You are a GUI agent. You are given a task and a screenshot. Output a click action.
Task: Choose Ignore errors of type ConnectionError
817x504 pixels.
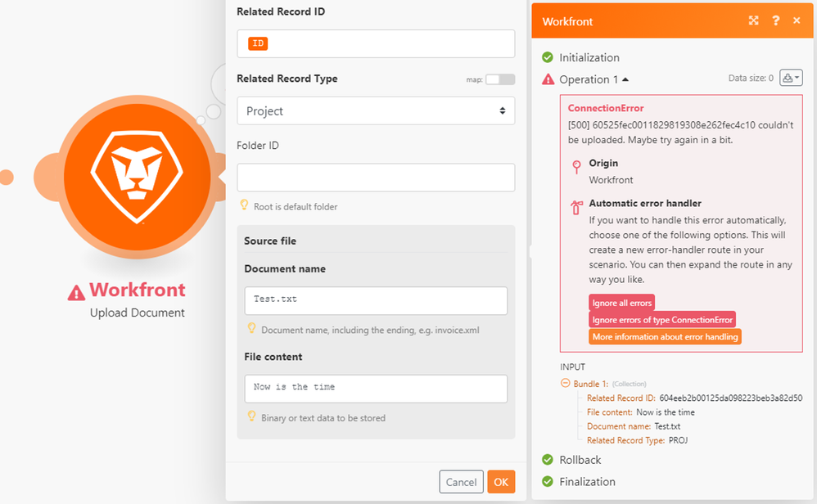pyautogui.click(x=661, y=320)
